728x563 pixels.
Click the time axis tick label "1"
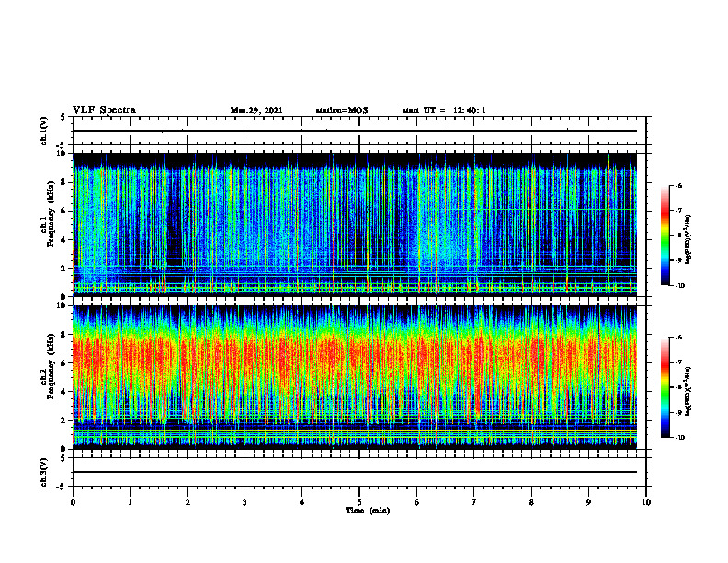130,501
